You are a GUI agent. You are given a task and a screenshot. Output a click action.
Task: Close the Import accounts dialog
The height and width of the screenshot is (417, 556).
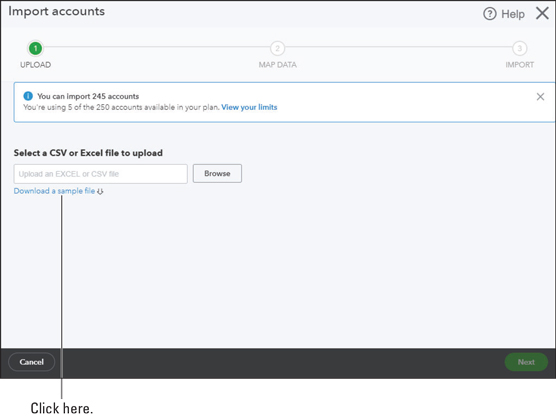pos(542,13)
